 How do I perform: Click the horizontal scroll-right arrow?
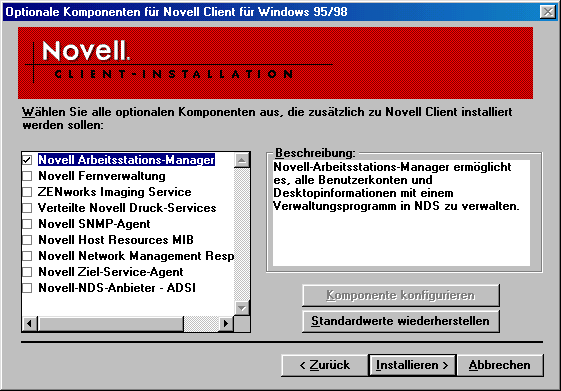(226, 324)
